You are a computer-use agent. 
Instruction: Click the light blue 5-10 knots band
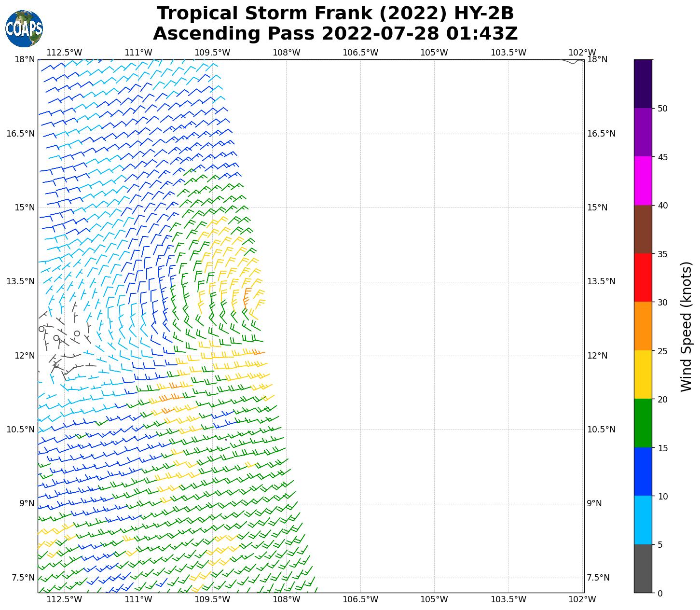pos(643,520)
